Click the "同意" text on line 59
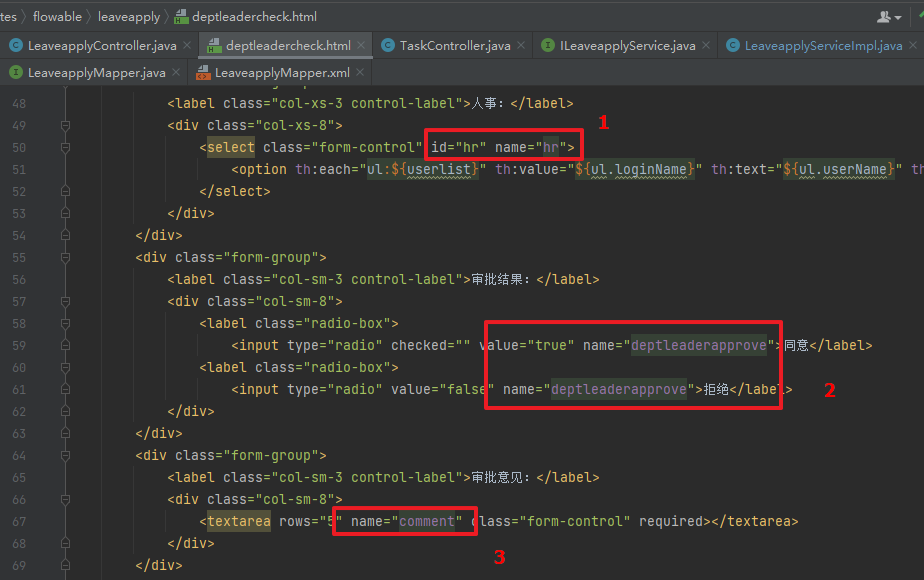Screen dimensions: 924x580 [x=796, y=345]
